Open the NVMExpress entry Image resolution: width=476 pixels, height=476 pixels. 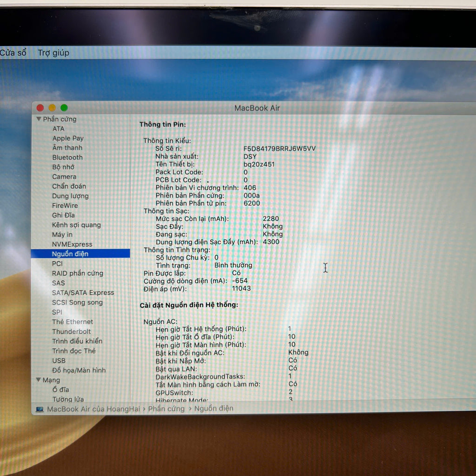tap(72, 245)
